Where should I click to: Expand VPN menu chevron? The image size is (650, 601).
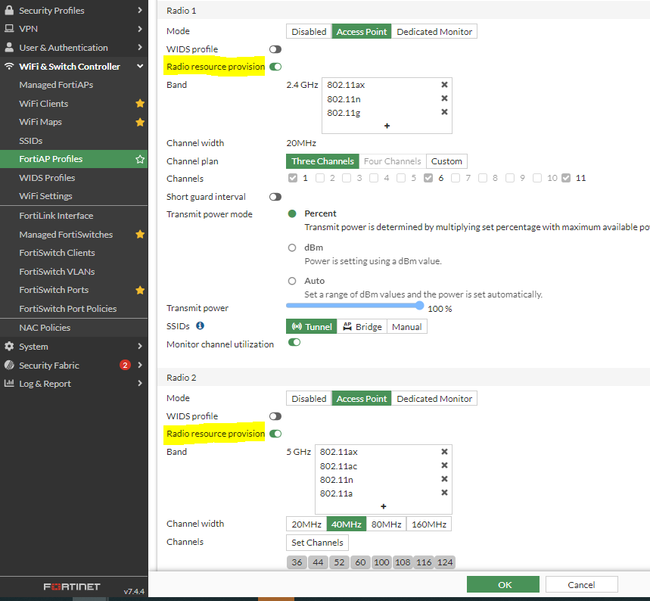(140, 29)
